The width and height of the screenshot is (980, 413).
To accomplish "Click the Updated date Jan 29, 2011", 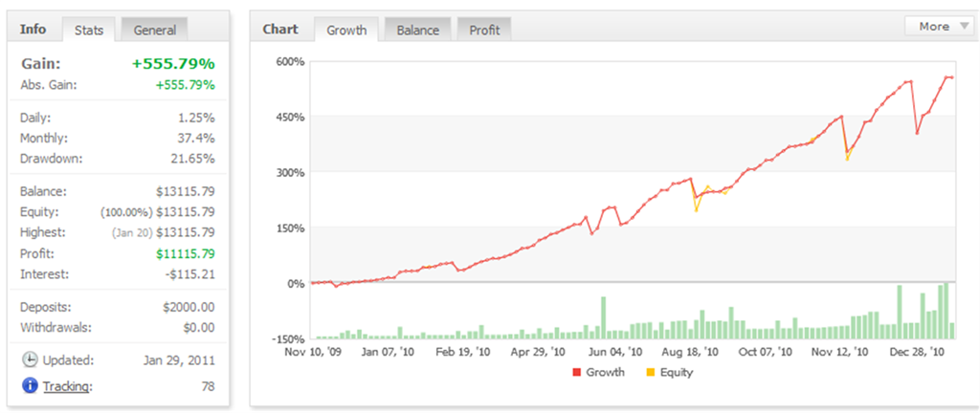I will [179, 360].
